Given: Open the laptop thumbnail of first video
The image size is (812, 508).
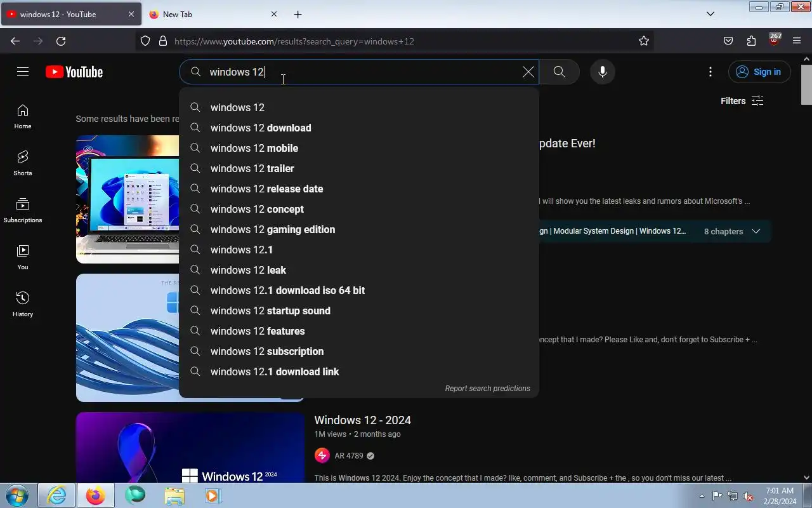Looking at the screenshot, I should (128, 199).
